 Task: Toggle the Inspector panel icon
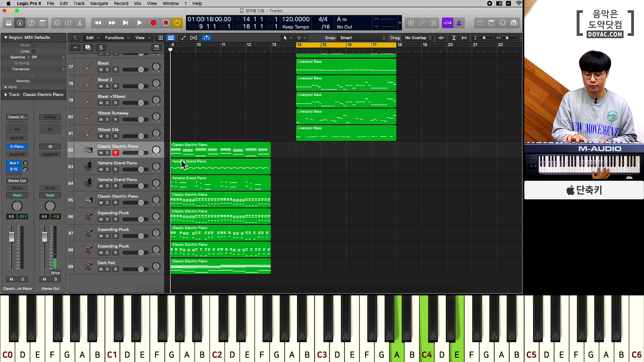click(x=20, y=23)
